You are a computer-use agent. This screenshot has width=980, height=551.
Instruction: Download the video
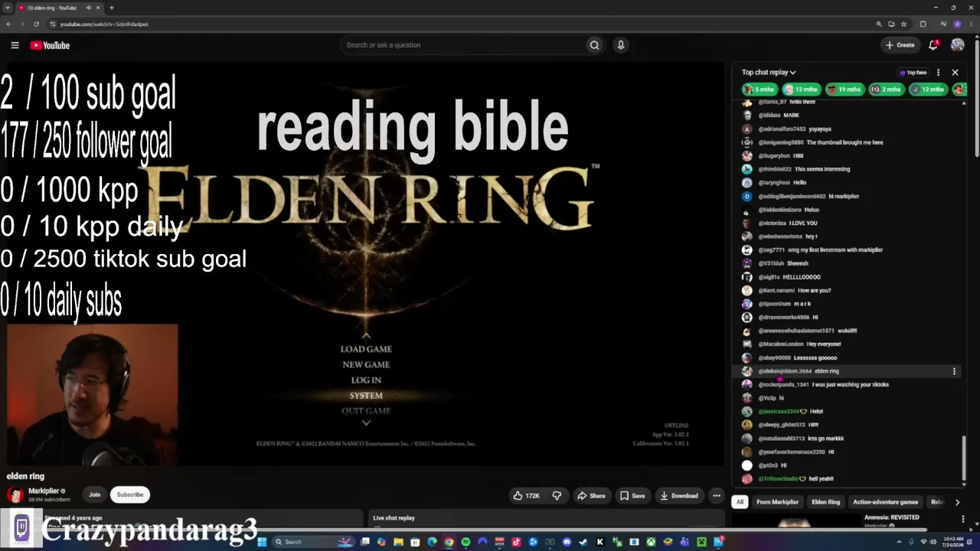click(x=679, y=496)
